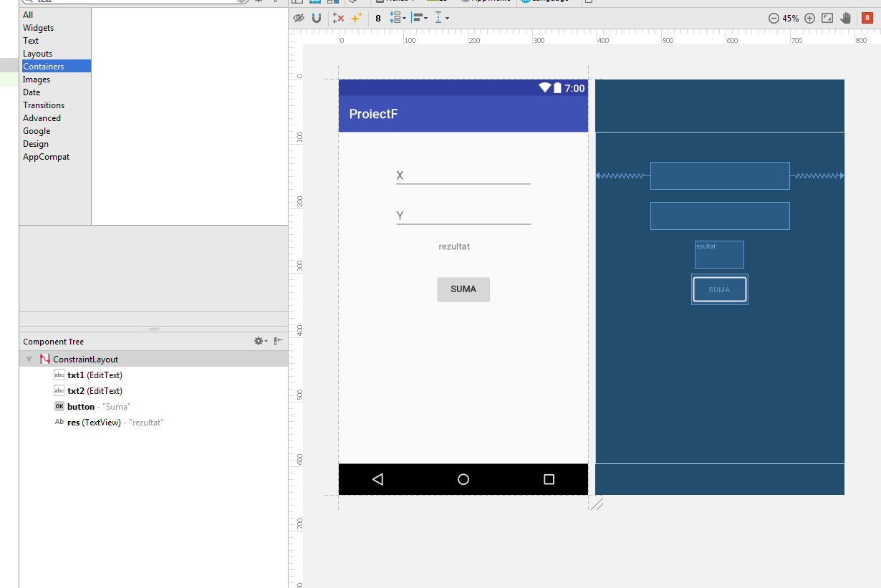Collapse the ConstraintLayout tree node
The image size is (881, 588).
29,360
